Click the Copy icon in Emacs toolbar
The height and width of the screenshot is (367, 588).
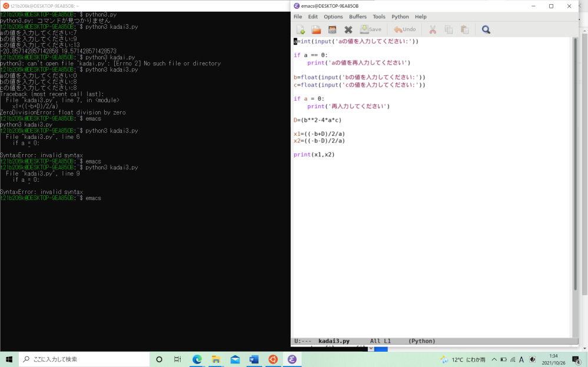tap(449, 29)
